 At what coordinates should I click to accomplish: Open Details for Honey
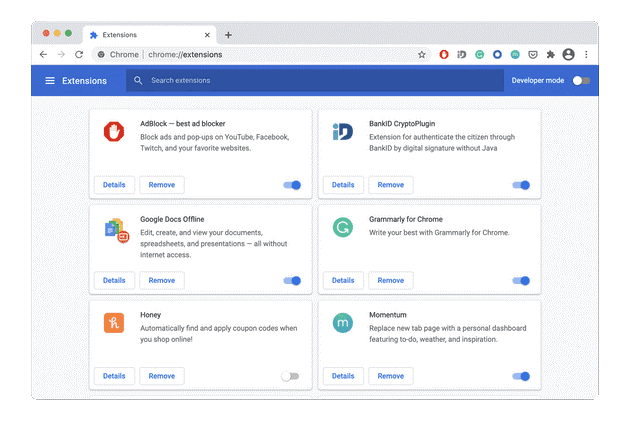tap(114, 376)
